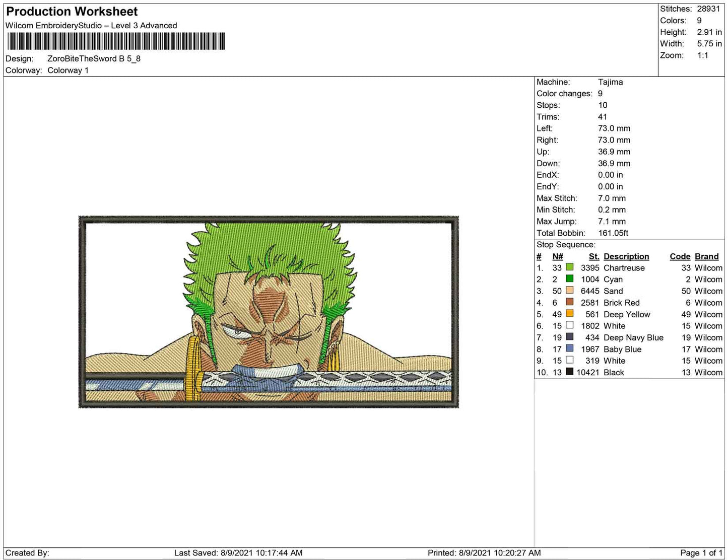Click the Width value "5.75 in"

[x=709, y=44]
